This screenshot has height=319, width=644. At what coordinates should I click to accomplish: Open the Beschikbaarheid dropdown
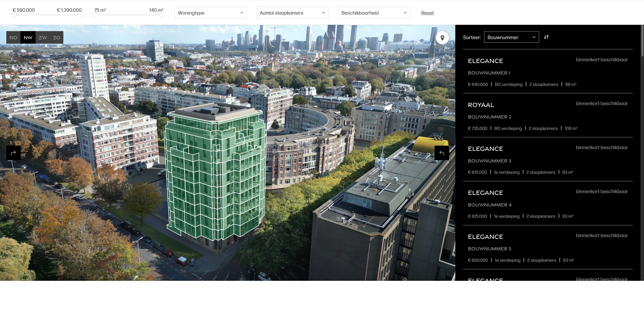pos(374,13)
